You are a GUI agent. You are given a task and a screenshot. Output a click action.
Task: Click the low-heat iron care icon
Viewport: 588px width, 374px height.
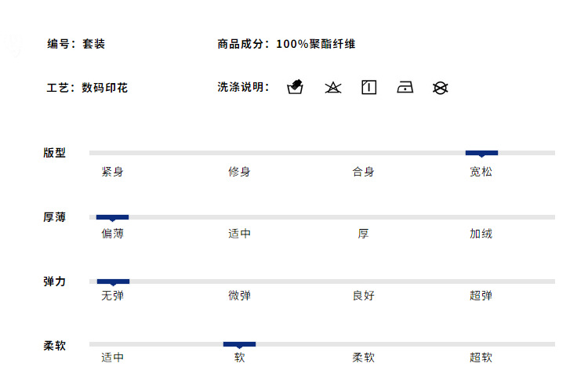pyautogui.click(x=405, y=88)
